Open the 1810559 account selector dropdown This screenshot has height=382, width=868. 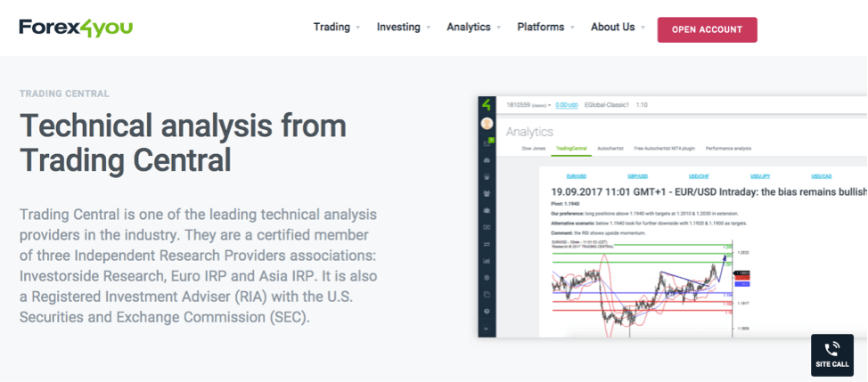(528, 104)
